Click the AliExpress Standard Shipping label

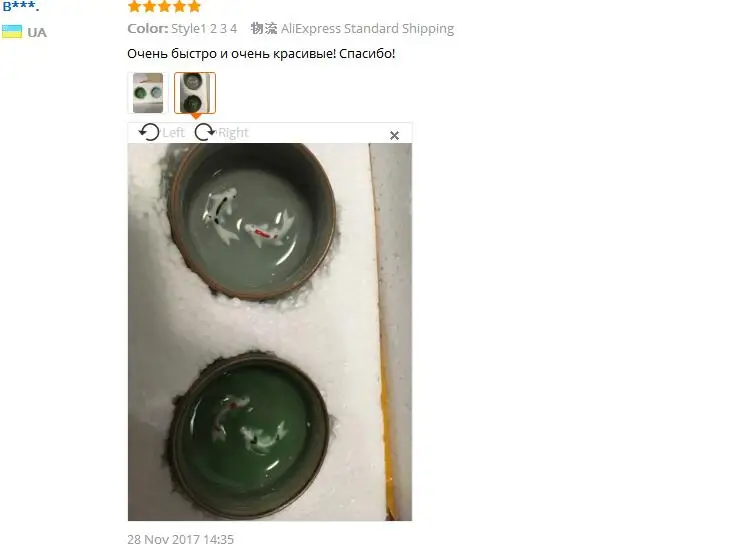click(x=367, y=29)
